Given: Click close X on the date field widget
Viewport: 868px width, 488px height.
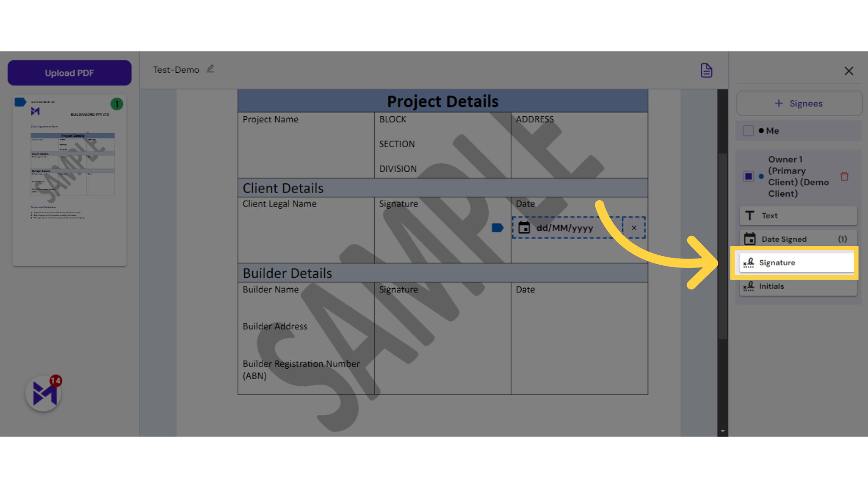Looking at the screenshot, I should [x=634, y=227].
